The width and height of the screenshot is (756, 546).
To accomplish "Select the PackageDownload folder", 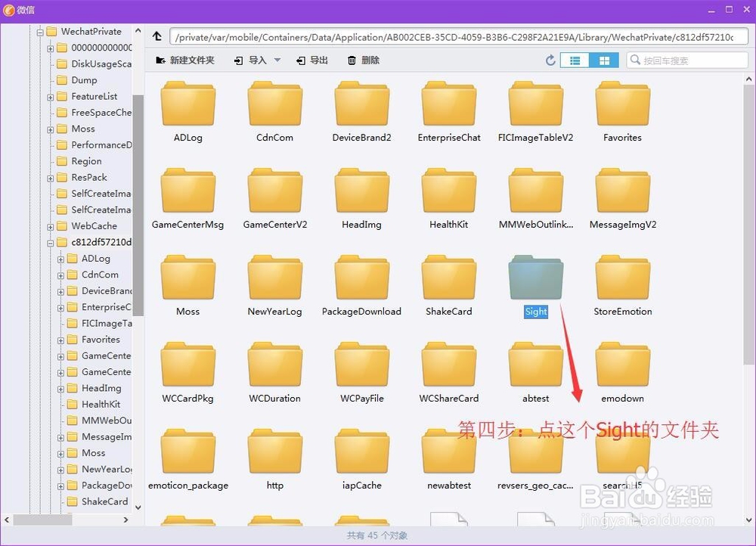I will (361, 286).
